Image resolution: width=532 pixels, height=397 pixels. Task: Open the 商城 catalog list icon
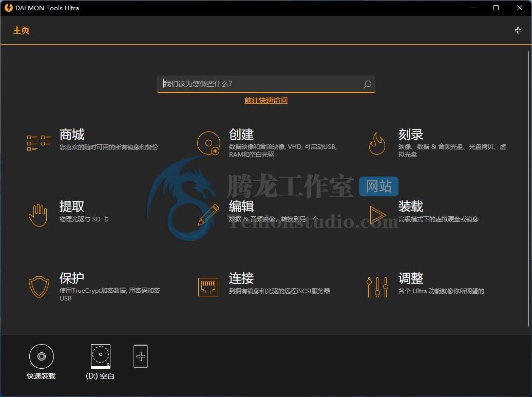click(x=39, y=143)
